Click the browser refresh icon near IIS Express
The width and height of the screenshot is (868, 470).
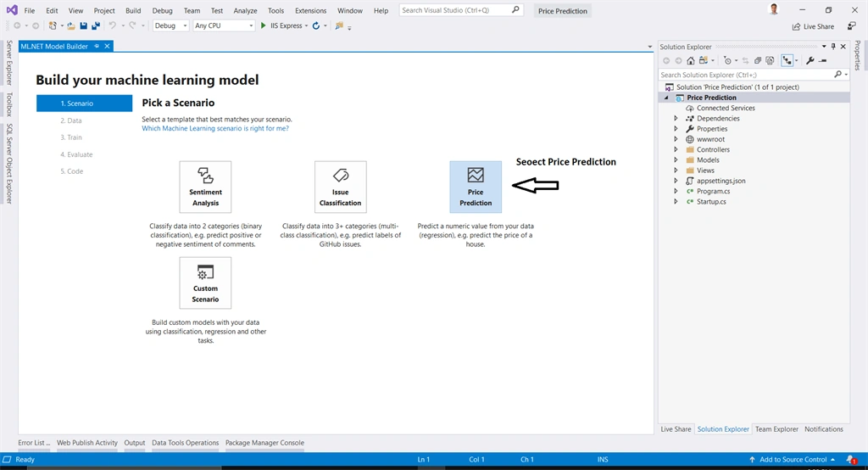click(316, 25)
